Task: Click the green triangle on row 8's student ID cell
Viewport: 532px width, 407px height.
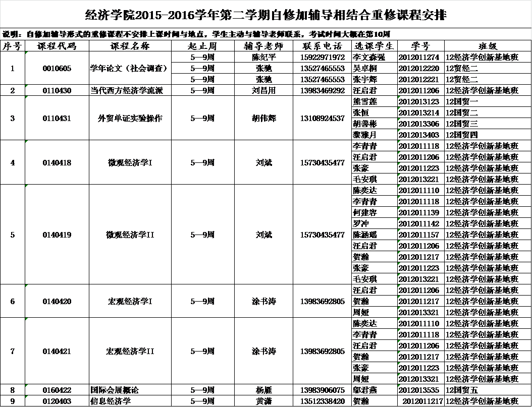Action: coord(399,386)
